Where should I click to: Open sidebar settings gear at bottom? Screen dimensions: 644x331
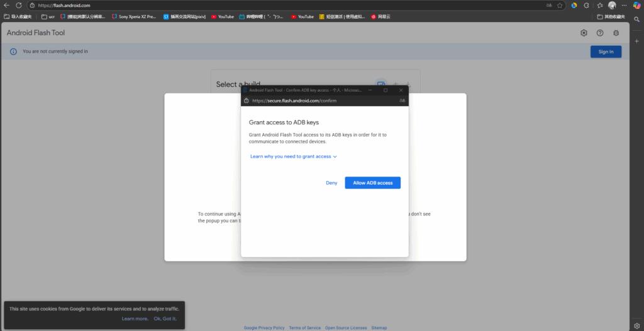636,326
